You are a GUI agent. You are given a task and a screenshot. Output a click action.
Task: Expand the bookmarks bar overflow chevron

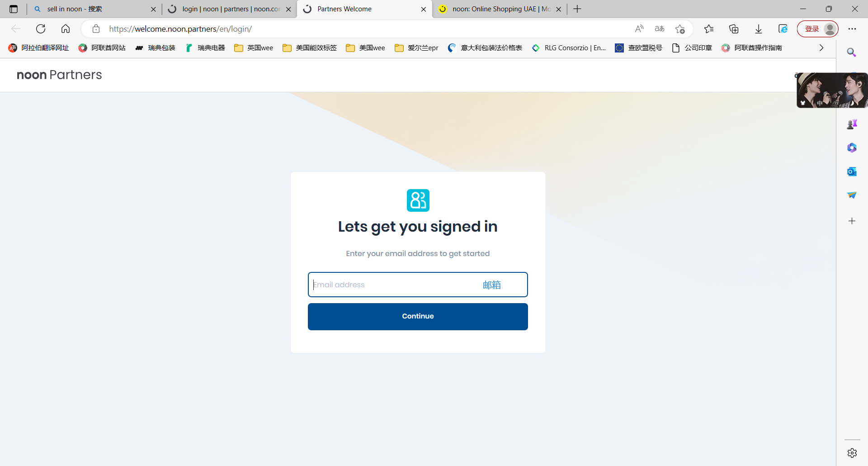coord(821,48)
